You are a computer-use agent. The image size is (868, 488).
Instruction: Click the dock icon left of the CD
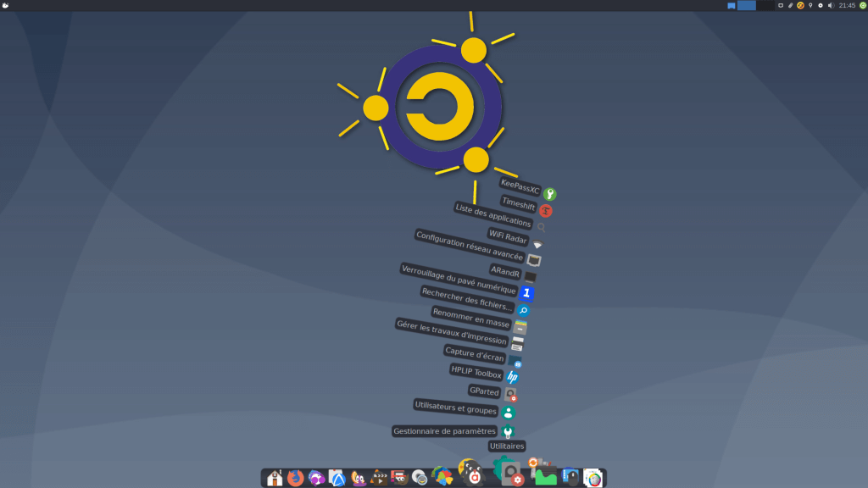pos(399,478)
